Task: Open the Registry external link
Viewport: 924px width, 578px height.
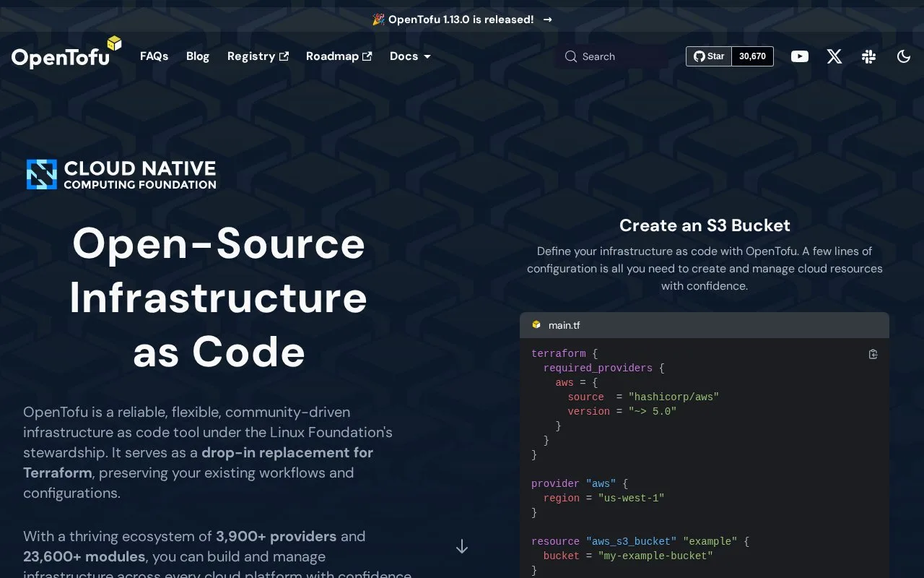Action: [258, 56]
